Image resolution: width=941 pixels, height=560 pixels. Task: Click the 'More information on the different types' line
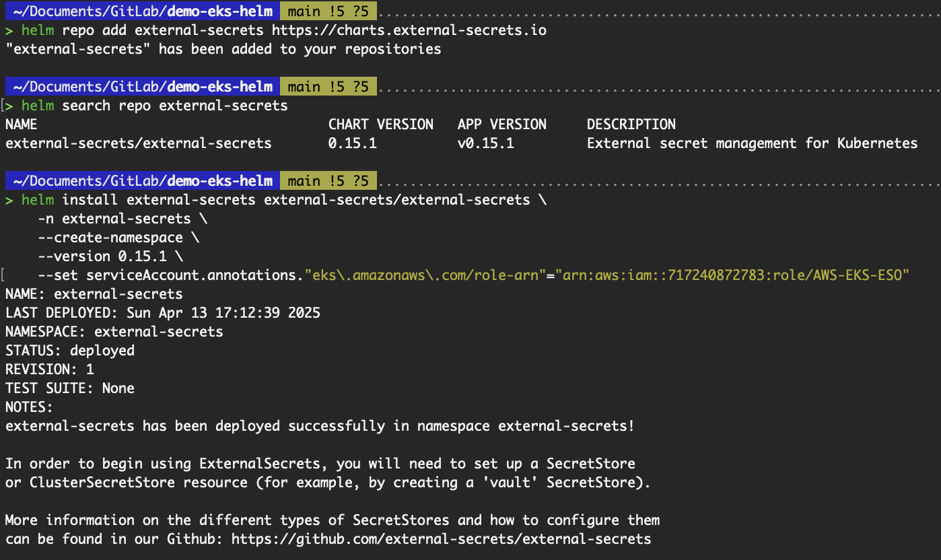tap(333, 520)
